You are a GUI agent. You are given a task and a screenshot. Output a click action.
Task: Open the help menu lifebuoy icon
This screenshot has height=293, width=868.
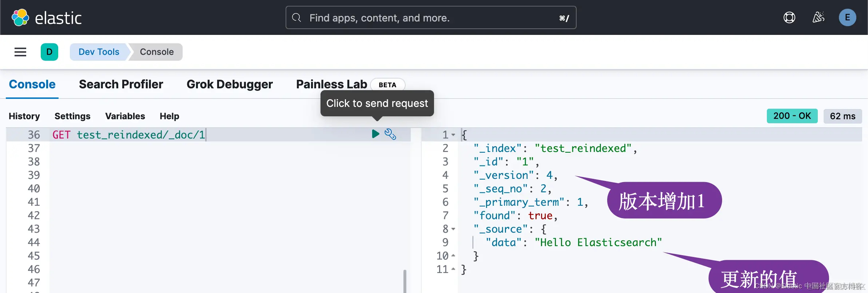[789, 17]
